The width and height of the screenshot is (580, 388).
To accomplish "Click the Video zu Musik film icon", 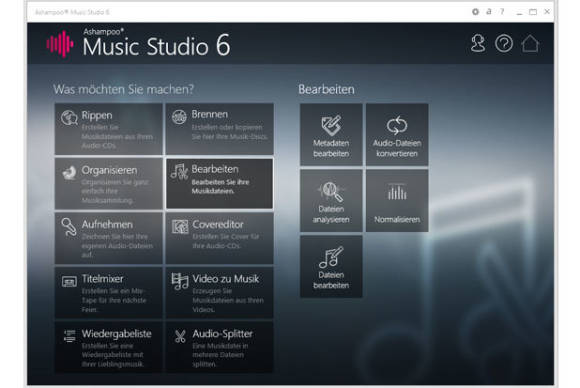I will click(180, 281).
